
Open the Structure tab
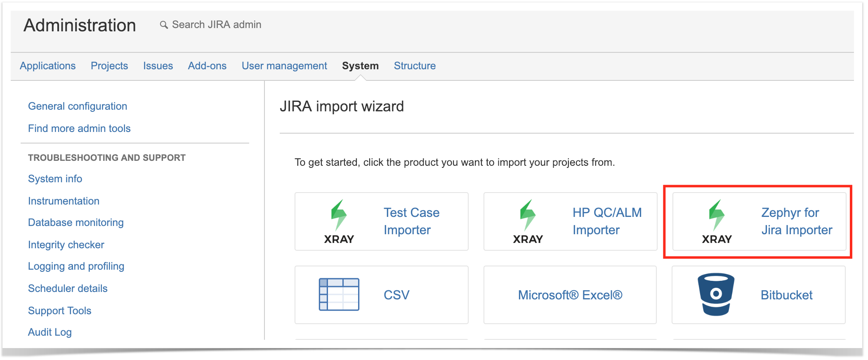415,66
